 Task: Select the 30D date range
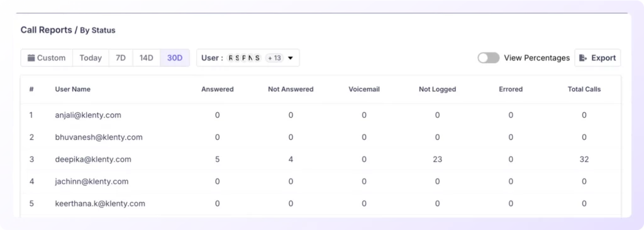point(175,58)
